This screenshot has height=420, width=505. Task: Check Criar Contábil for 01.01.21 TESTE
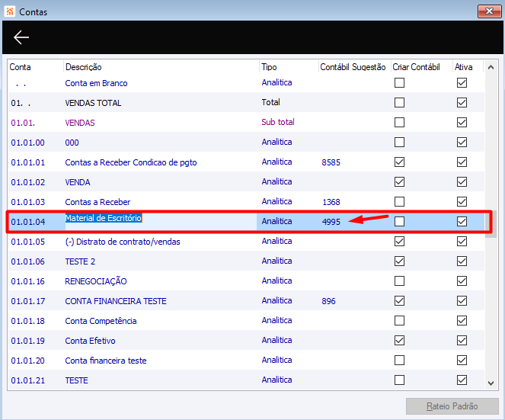399,380
